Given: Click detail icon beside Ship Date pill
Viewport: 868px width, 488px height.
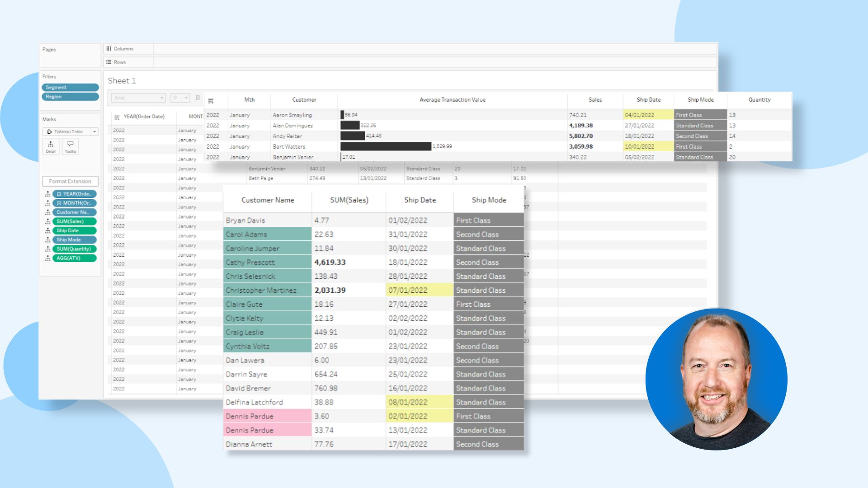Looking at the screenshot, I should [47, 231].
